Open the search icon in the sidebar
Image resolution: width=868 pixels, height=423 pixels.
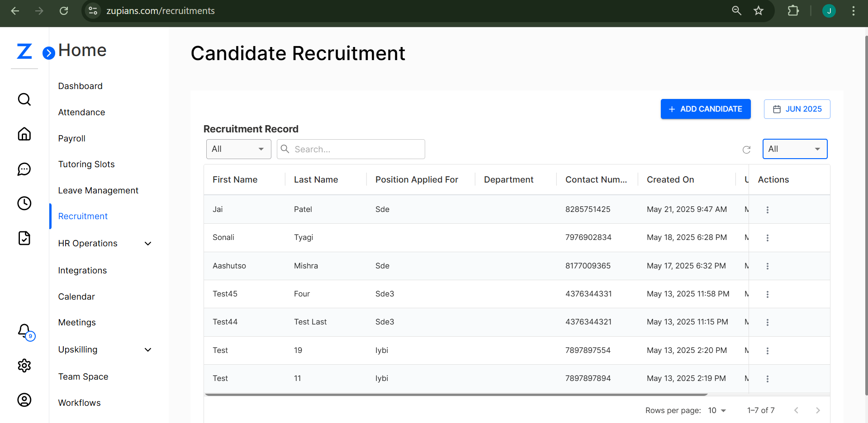click(x=24, y=99)
